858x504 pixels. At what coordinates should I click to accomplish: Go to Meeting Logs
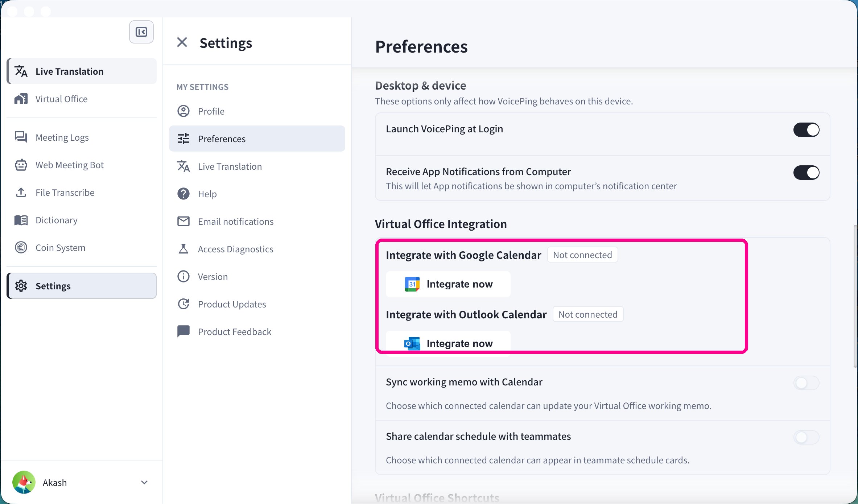pyautogui.click(x=82, y=137)
